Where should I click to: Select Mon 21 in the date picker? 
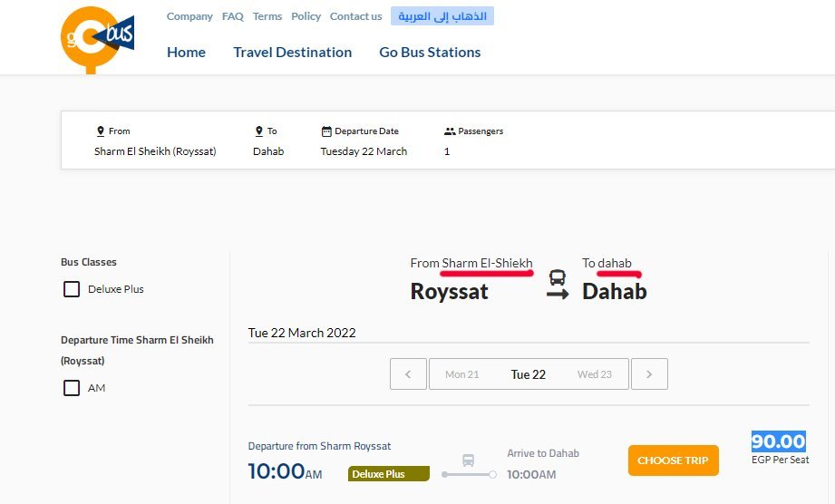pyautogui.click(x=462, y=374)
